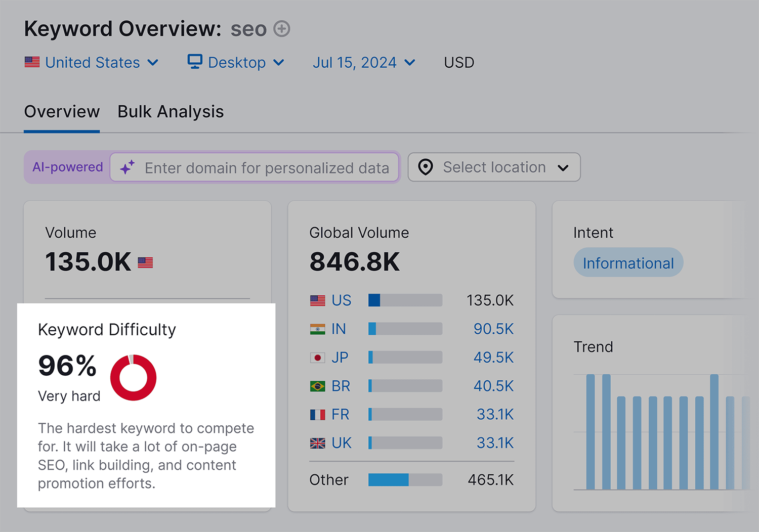Image resolution: width=759 pixels, height=532 pixels.
Task: Click the Other volume progress bar
Action: tap(405, 480)
